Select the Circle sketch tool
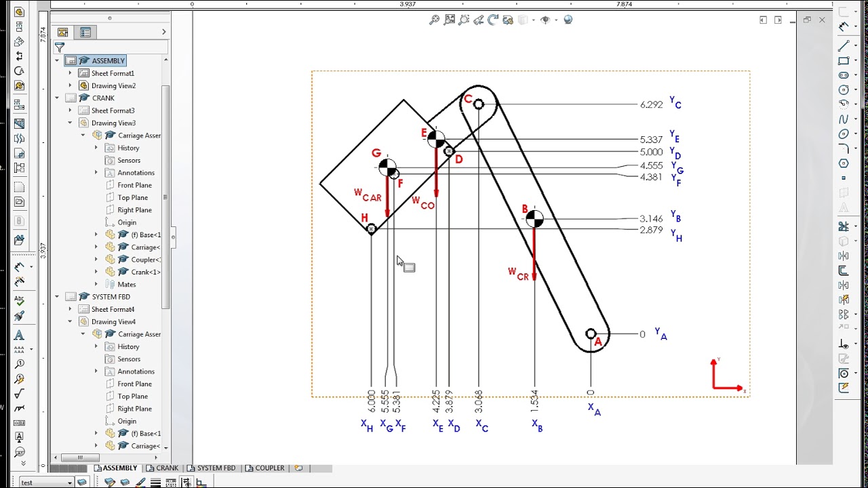This screenshot has height=488, width=868. click(x=844, y=90)
